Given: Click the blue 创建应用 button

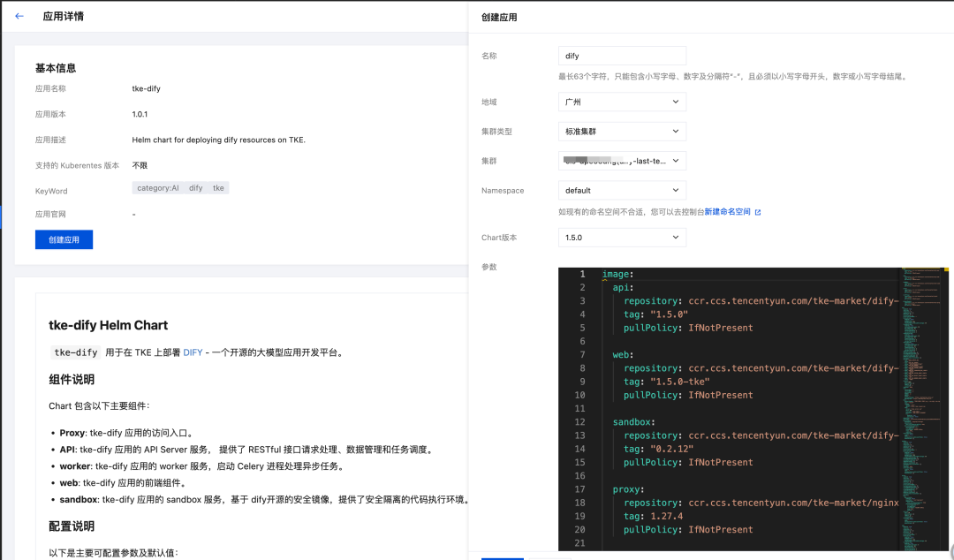Looking at the screenshot, I should pos(64,239).
